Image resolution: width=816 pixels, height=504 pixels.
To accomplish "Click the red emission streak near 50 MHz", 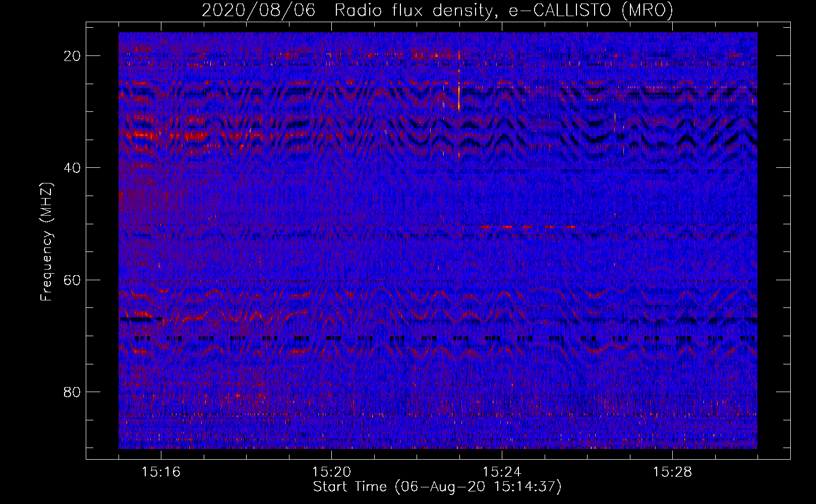I will (528, 227).
